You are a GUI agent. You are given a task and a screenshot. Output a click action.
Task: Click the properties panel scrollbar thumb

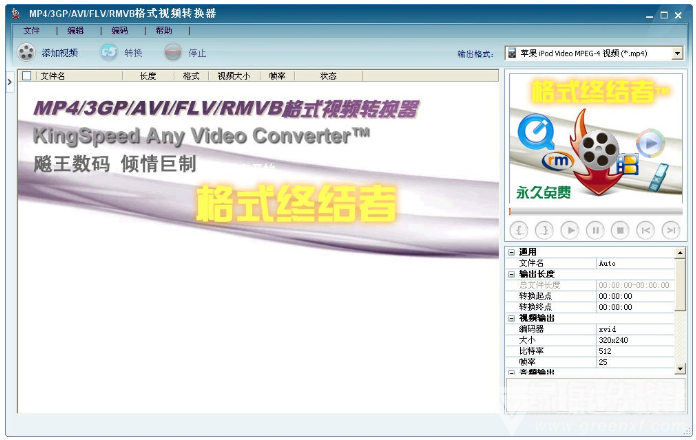click(x=680, y=285)
